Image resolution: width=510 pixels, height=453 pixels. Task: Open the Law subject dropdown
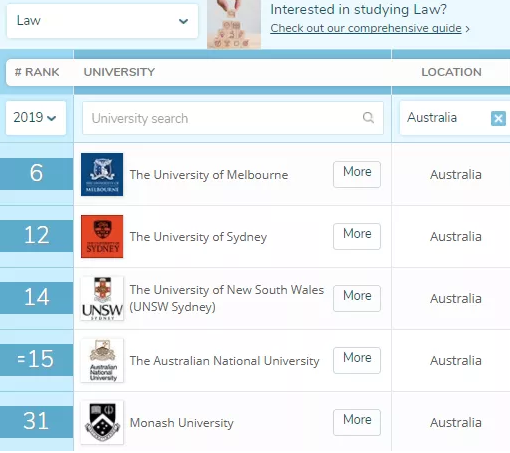tap(102, 21)
